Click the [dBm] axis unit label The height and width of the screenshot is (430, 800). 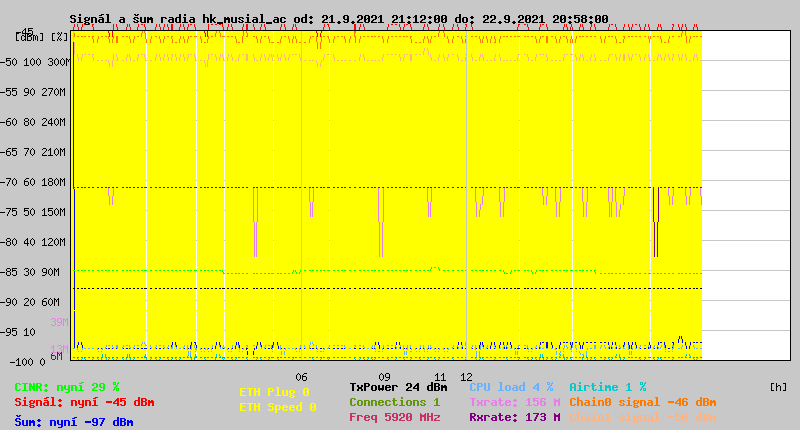tap(29, 36)
